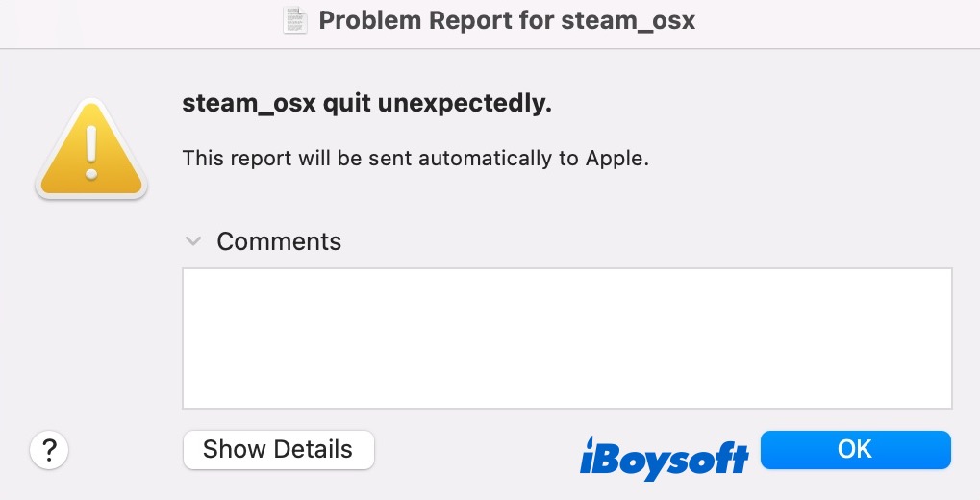The width and height of the screenshot is (980, 500).
Task: Collapse the Comments section chevron
Action: pyautogui.click(x=194, y=240)
